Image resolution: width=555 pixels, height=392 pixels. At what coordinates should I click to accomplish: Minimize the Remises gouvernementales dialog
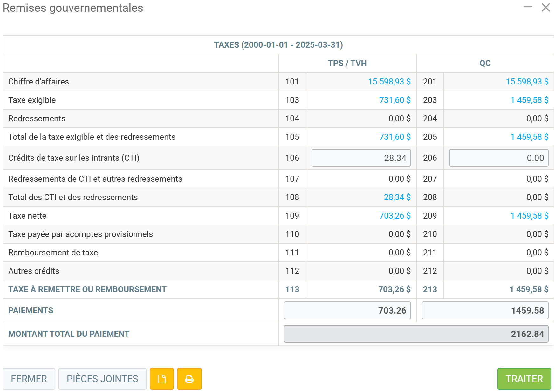pyautogui.click(x=528, y=7)
